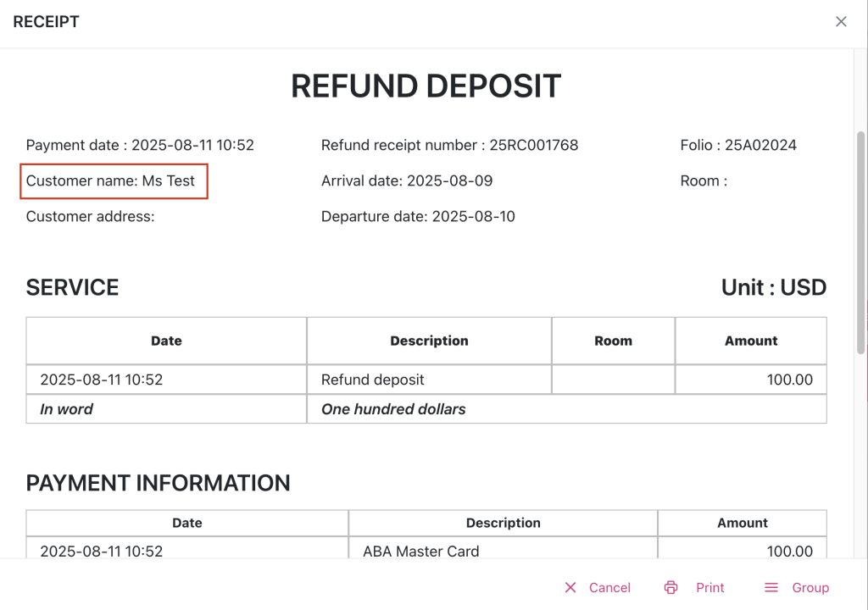Open the Group menu label
868x610 pixels.
tap(810, 588)
